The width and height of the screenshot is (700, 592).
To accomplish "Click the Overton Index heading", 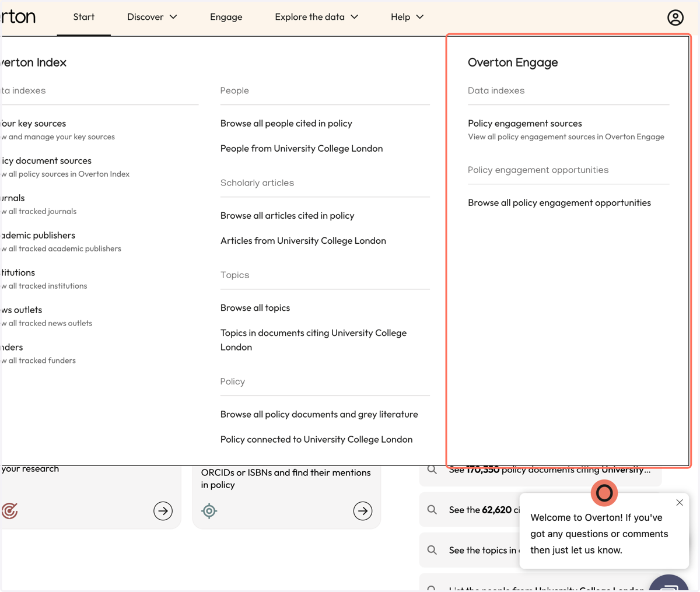I will click(x=33, y=62).
